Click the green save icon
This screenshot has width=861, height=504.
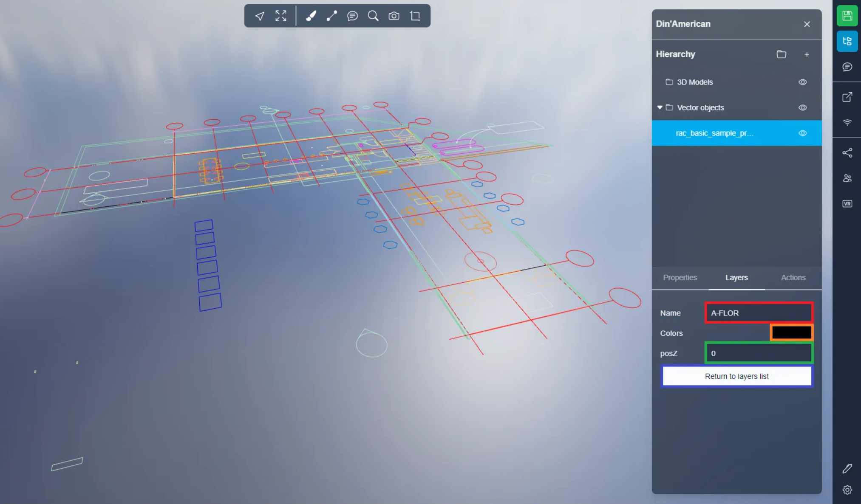point(847,16)
